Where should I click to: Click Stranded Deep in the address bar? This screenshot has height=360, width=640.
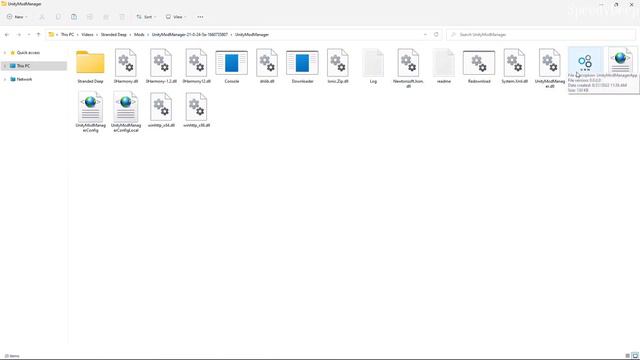tap(114, 35)
